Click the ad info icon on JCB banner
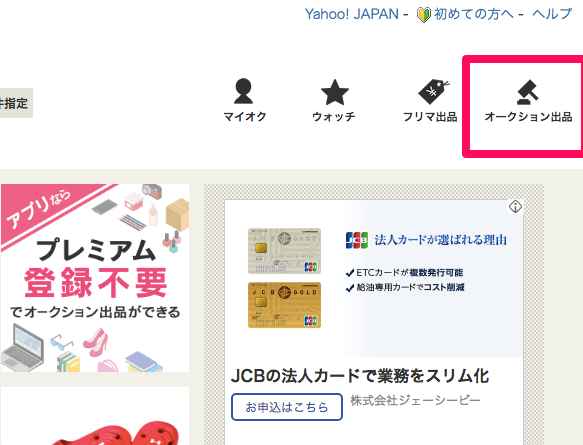Screen dimensions: 583x445 (x=515, y=207)
